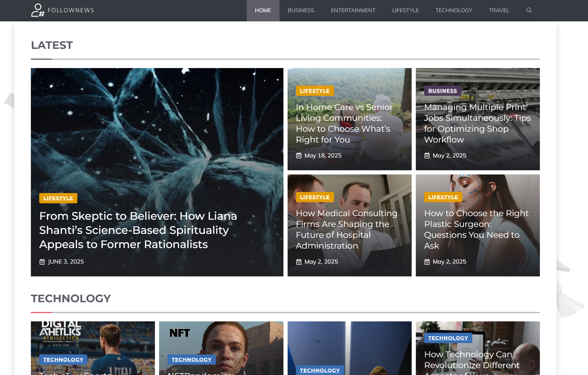Open the Travel menu item
This screenshot has height=375, width=588.
tap(499, 10)
